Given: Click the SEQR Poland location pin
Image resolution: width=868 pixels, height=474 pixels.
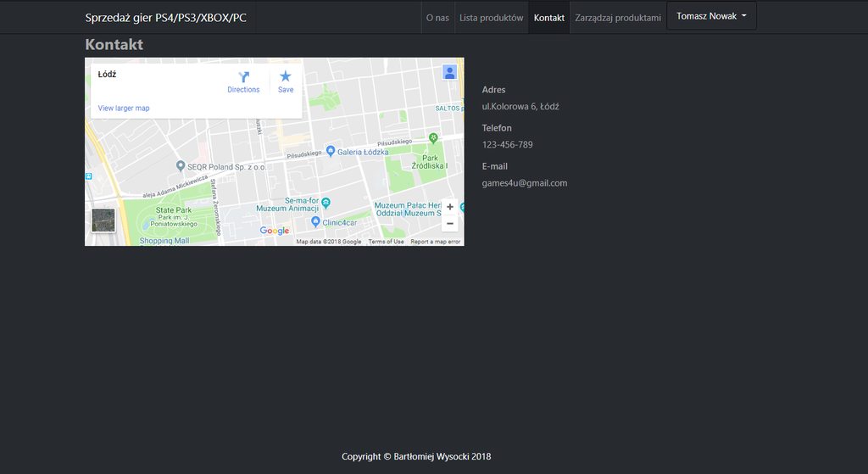Looking at the screenshot, I should point(181,165).
